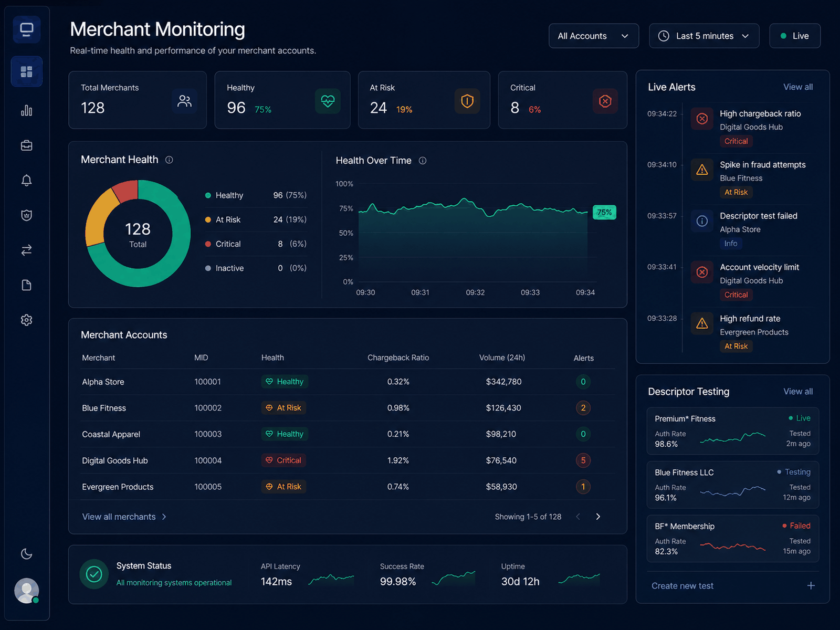
Task: Sort by the Merchant column header
Action: (99, 358)
